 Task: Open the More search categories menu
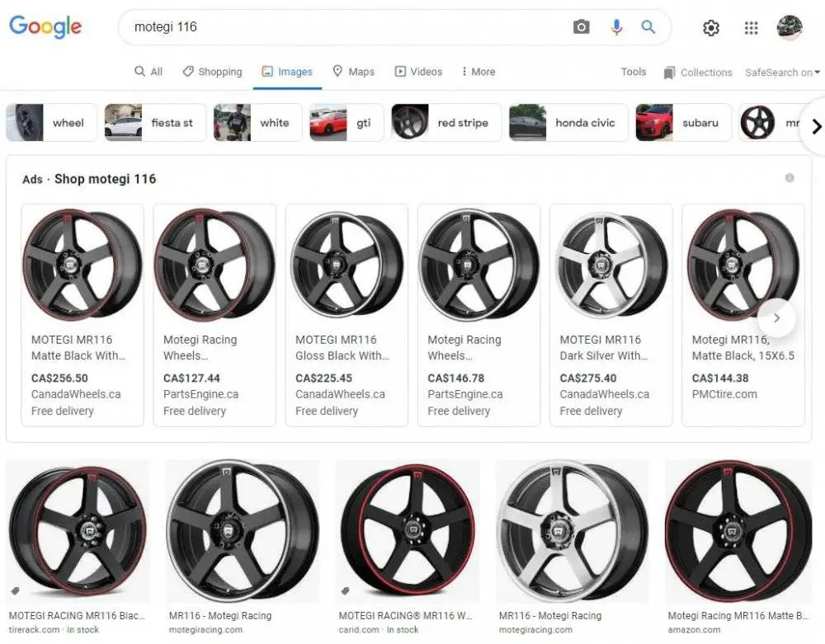point(478,72)
